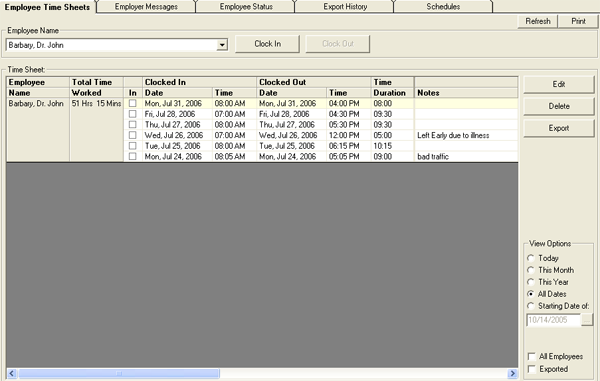Click the Time Duration column header
The image size is (600, 381).
pos(392,88)
